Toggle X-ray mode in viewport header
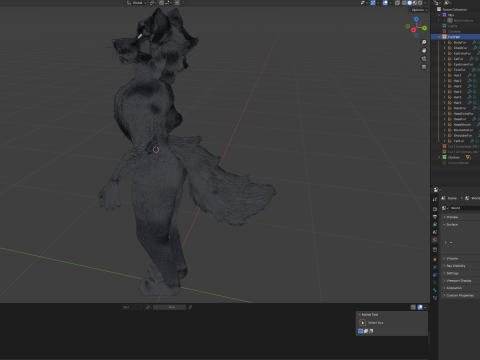The image size is (480, 360). click(397, 3)
